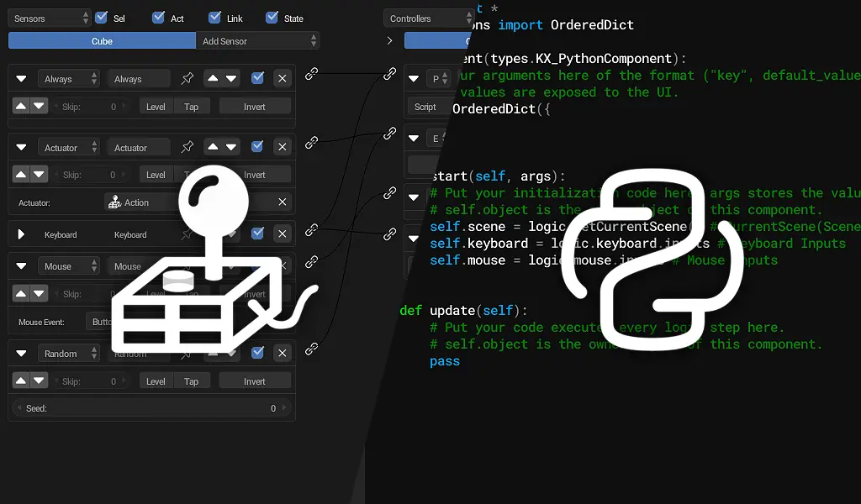861x504 pixels.
Task: Disable the Mouse sensor's activation checkbox
Action: 257,266
